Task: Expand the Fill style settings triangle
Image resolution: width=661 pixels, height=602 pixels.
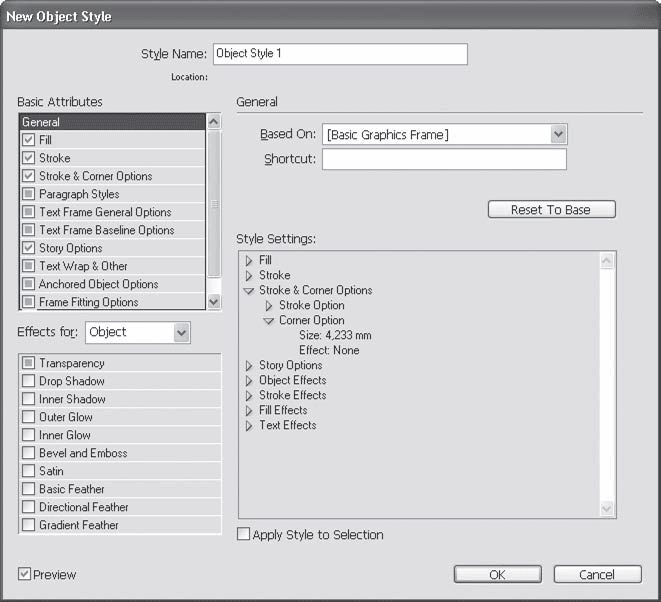Action: point(248,260)
